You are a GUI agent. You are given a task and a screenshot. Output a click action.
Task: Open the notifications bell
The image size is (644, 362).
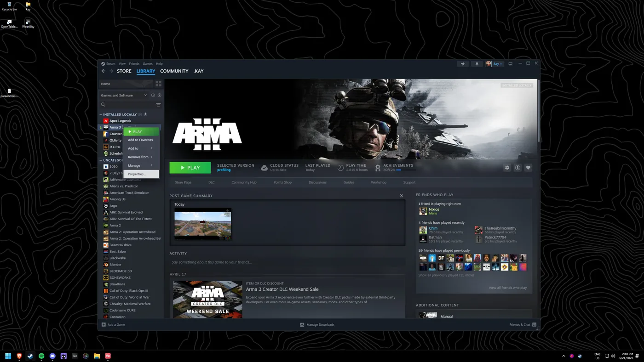[x=477, y=64]
